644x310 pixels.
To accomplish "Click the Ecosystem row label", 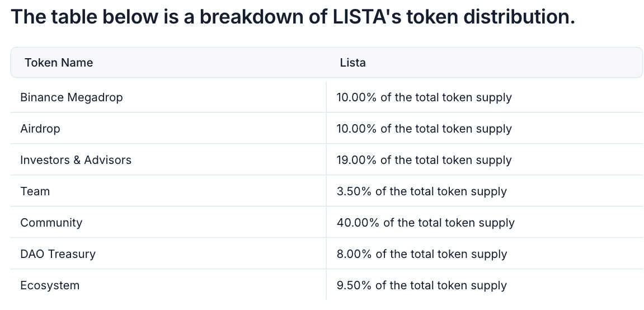I will point(50,285).
